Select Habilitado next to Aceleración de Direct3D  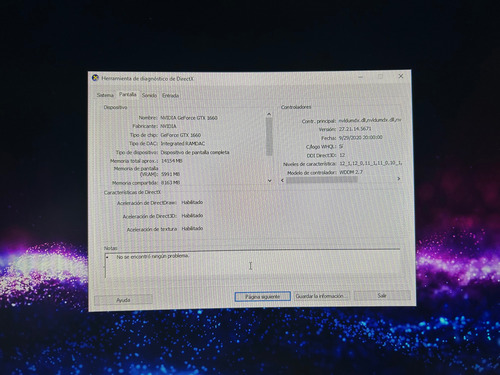point(192,216)
